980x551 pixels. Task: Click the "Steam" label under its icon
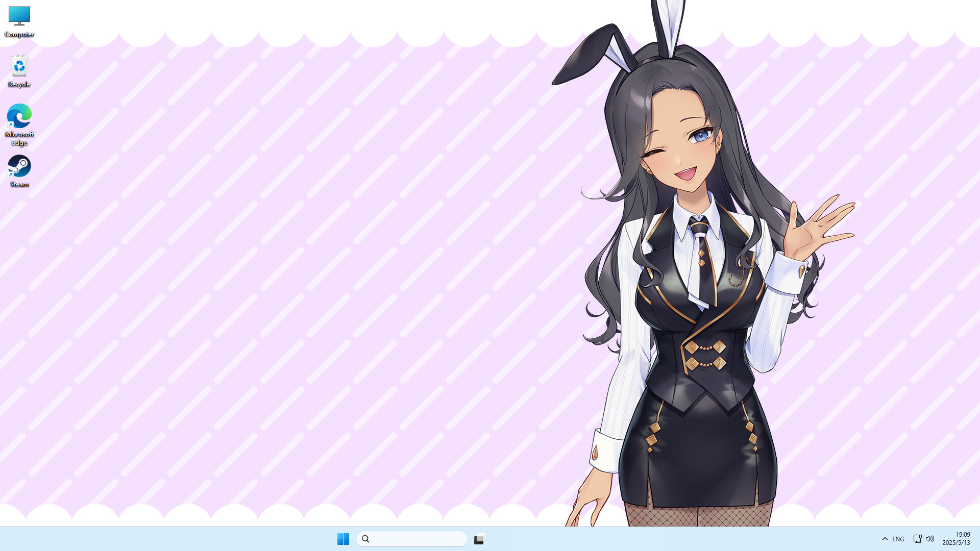click(19, 184)
